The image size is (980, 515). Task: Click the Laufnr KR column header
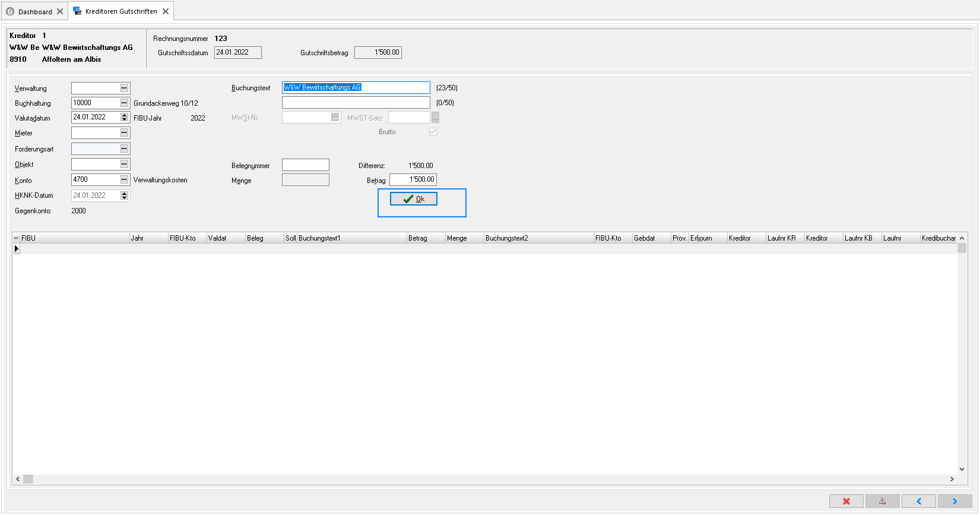click(785, 238)
